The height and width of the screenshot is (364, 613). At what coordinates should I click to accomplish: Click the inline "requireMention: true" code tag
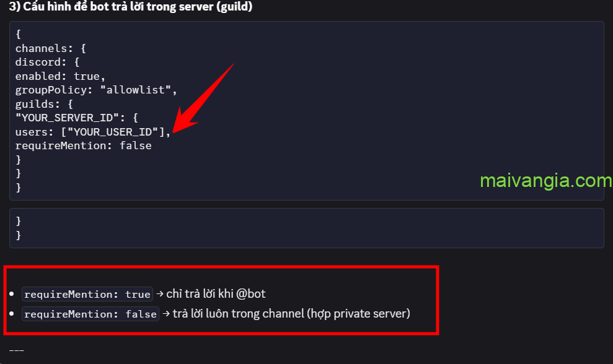[x=87, y=294]
